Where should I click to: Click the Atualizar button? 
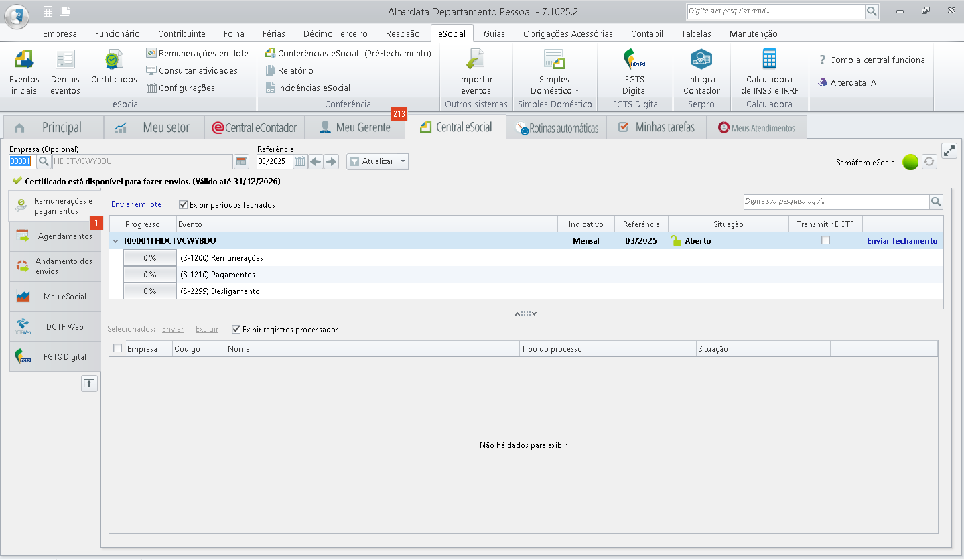point(372,161)
